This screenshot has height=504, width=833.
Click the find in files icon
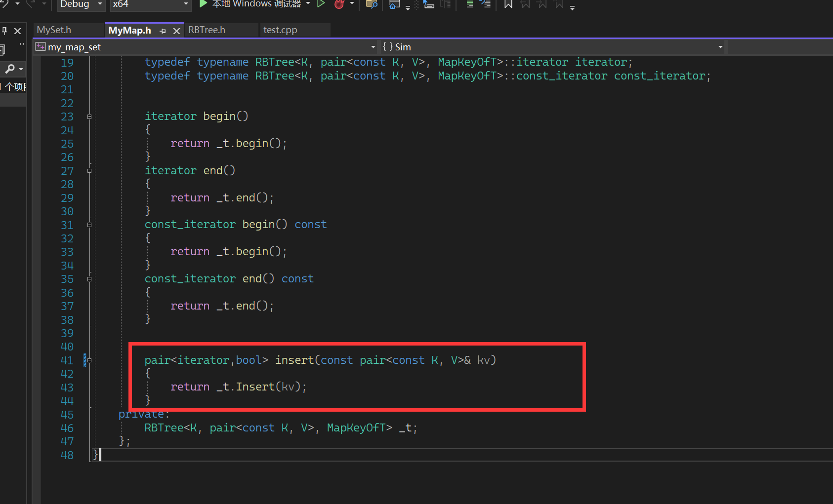372,4
